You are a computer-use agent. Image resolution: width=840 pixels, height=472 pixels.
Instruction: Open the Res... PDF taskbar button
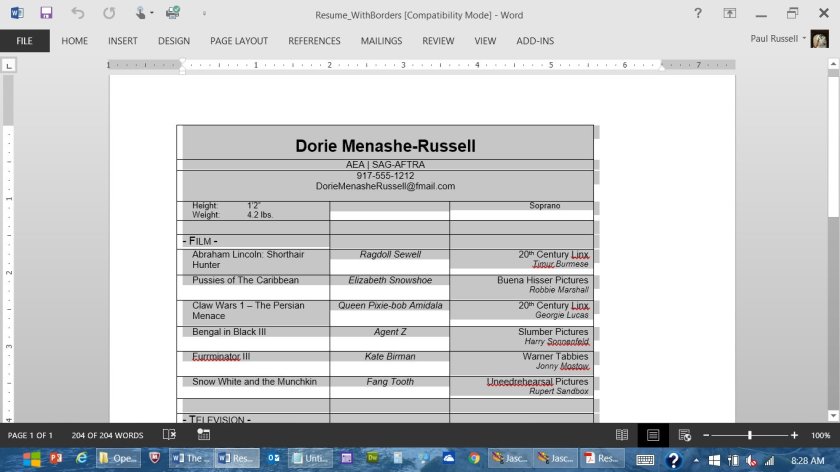click(x=602, y=459)
